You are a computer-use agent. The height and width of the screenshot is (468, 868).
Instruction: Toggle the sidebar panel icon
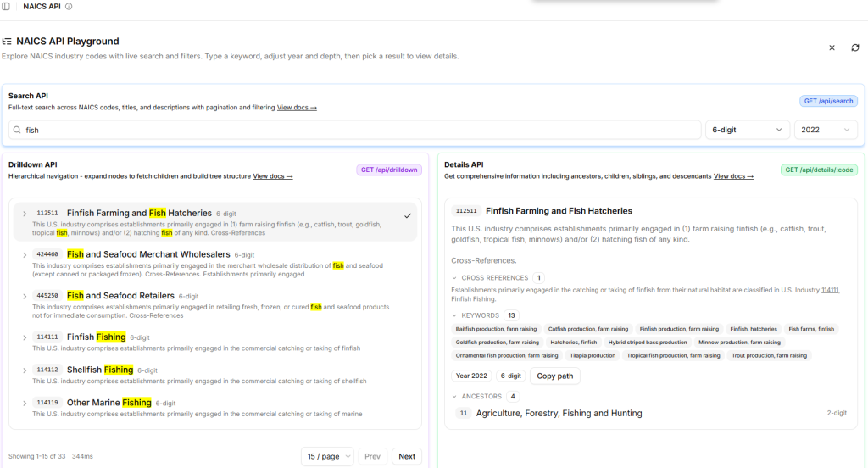point(7,6)
